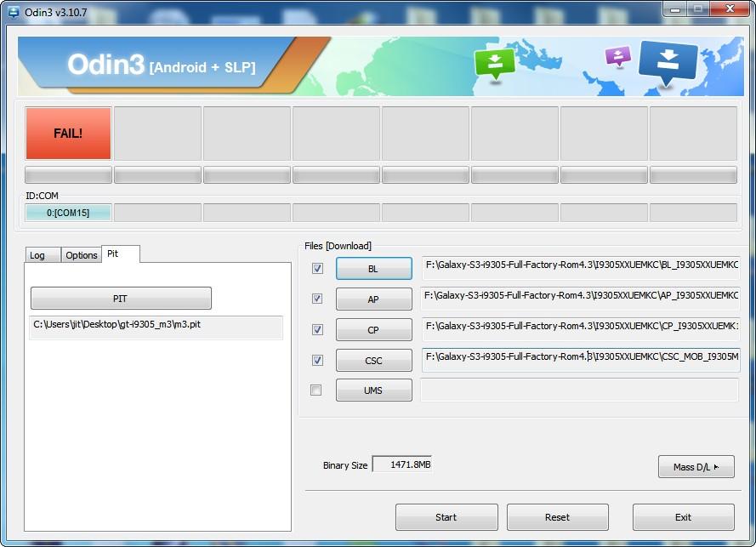Viewport: 756px width, 547px height.
Task: Open the Mass D/L menu
Action: point(696,467)
